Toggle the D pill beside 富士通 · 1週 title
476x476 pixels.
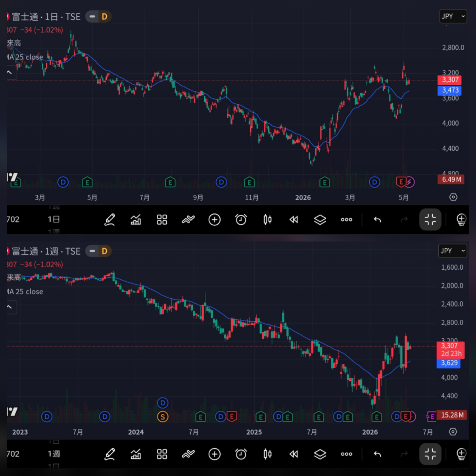tap(98, 251)
